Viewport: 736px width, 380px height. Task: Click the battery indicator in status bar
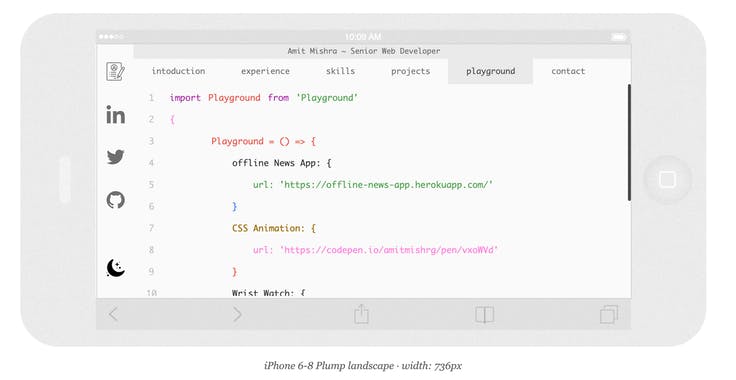point(619,37)
